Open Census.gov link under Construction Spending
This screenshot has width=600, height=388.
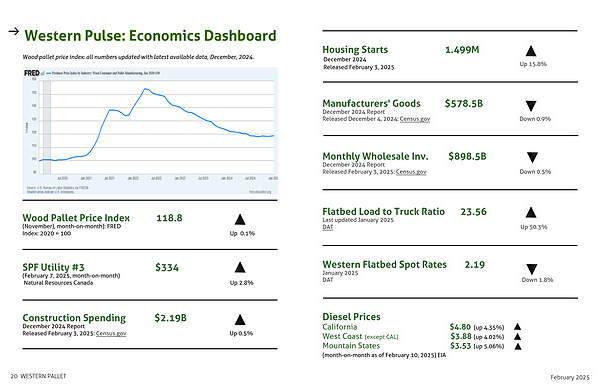pos(111,333)
